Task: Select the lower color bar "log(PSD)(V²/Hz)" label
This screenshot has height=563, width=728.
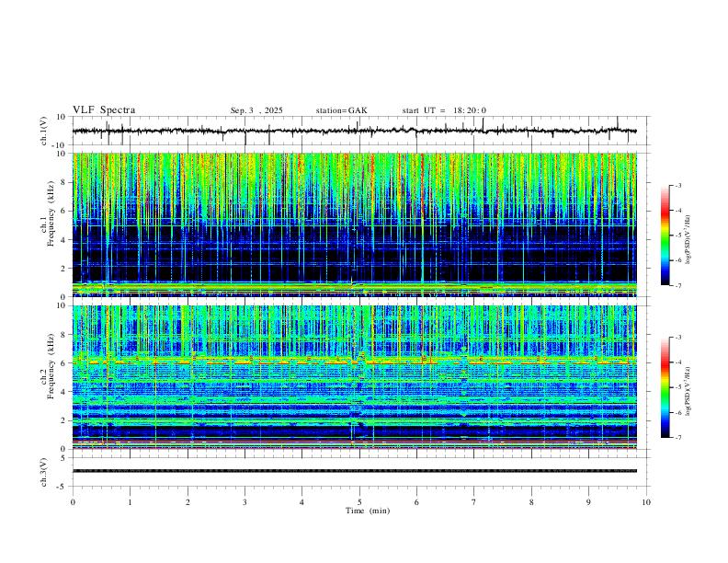Action: [688, 391]
